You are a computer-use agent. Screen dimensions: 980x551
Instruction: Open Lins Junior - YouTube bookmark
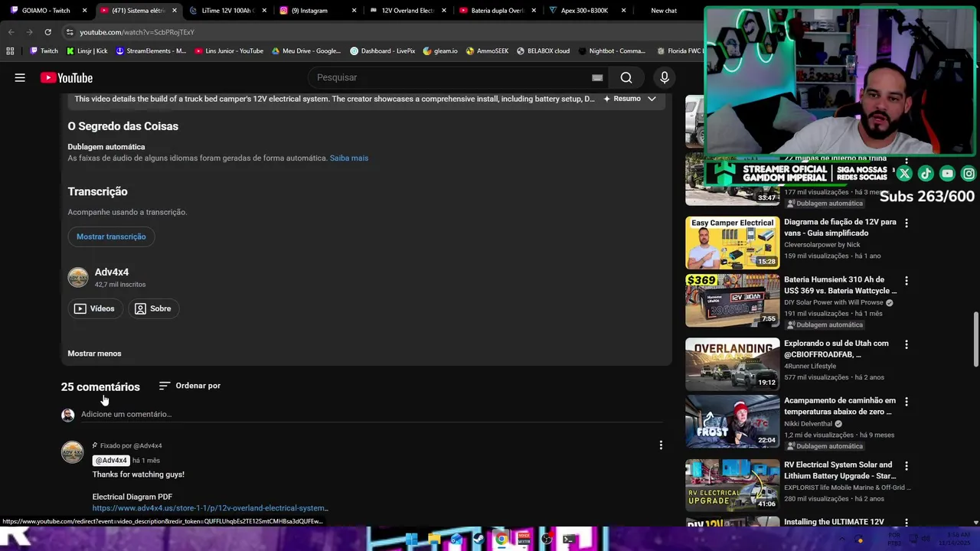point(229,51)
